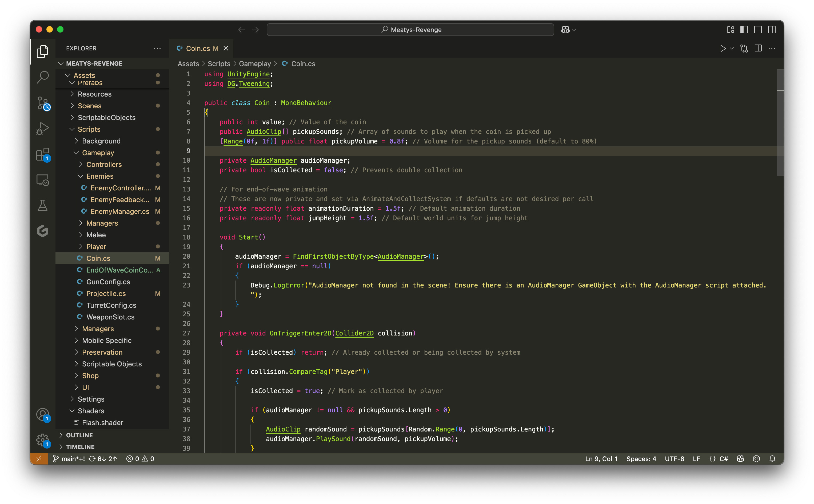
Task: Go forward with navigation arrow
Action: (256, 30)
